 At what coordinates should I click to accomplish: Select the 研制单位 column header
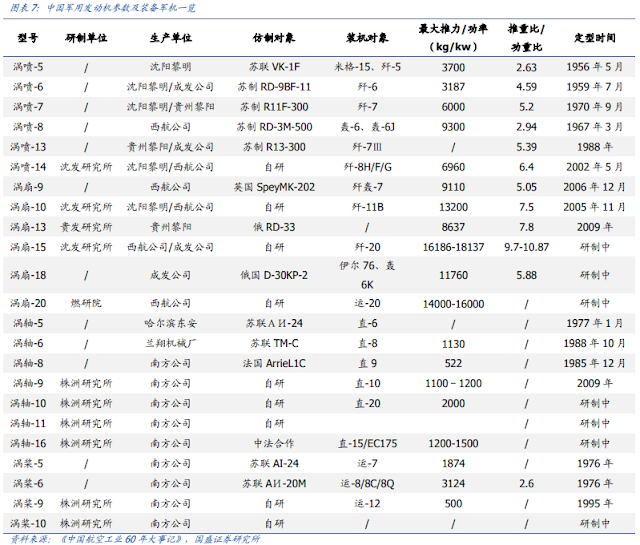(x=86, y=38)
